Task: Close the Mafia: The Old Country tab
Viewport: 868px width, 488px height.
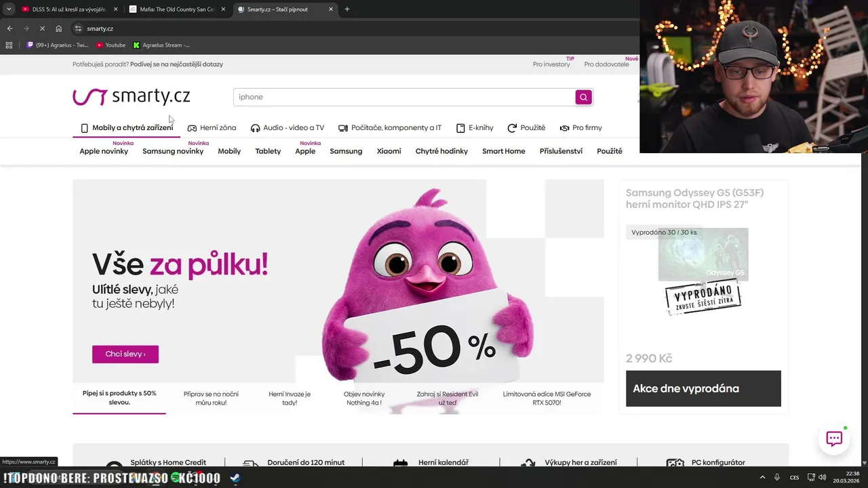Action: coord(223,9)
